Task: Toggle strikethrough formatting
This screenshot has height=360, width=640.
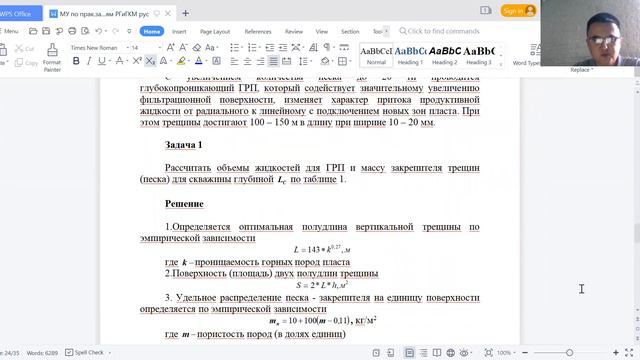Action: click(119, 61)
